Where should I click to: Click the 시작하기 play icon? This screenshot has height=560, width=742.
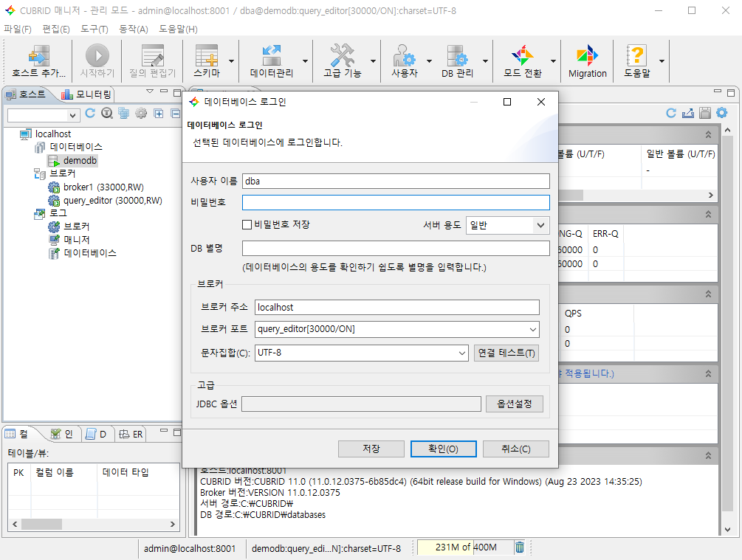pyautogui.click(x=97, y=56)
